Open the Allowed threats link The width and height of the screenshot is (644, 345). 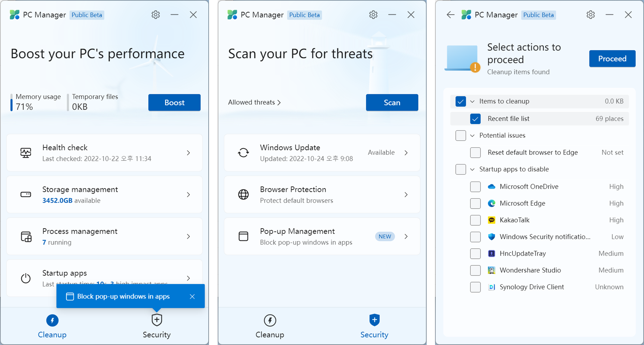(254, 102)
